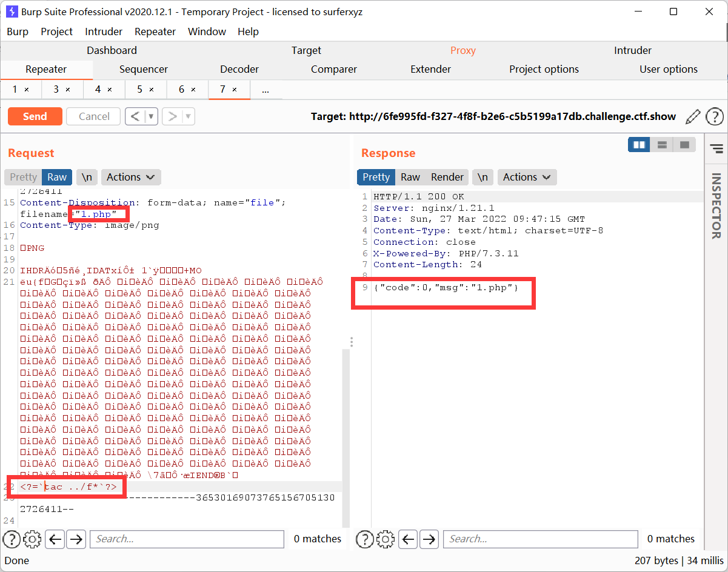Open Request search help icon

[12, 539]
